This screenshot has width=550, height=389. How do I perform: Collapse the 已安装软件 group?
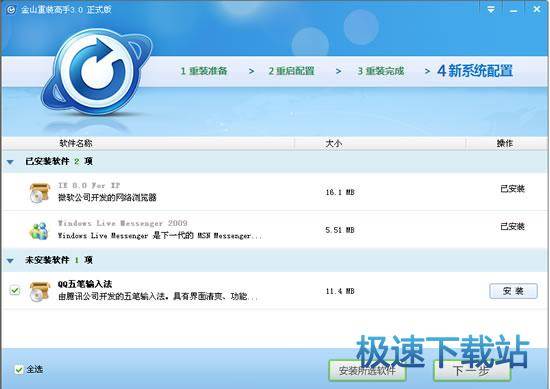point(10,162)
